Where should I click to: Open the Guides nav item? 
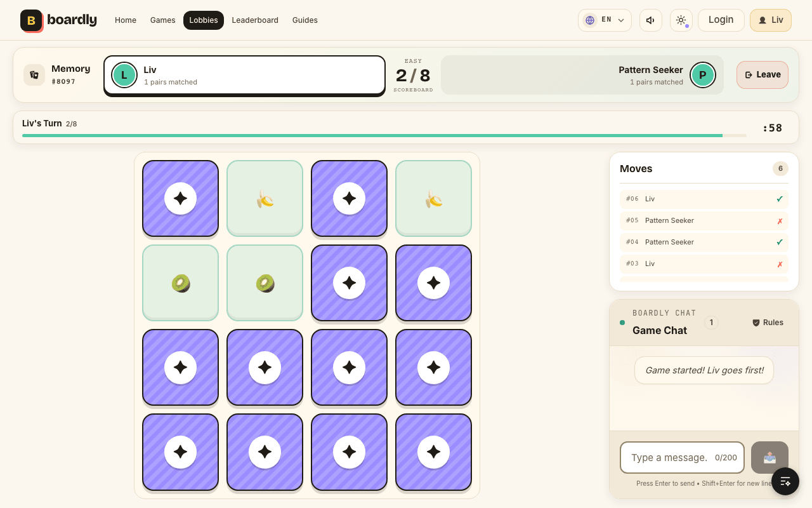point(305,20)
